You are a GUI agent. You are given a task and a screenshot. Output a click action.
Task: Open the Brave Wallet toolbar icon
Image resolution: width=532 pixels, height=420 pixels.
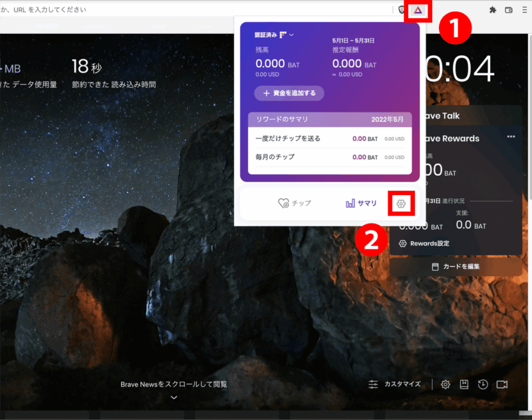509,10
